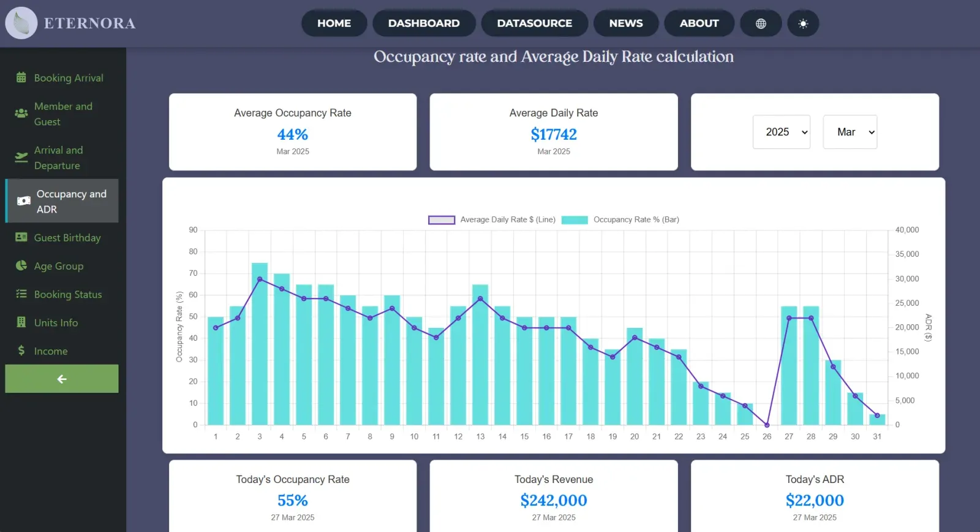
Task: Click Guest Birthday card icon
Action: (x=21, y=237)
